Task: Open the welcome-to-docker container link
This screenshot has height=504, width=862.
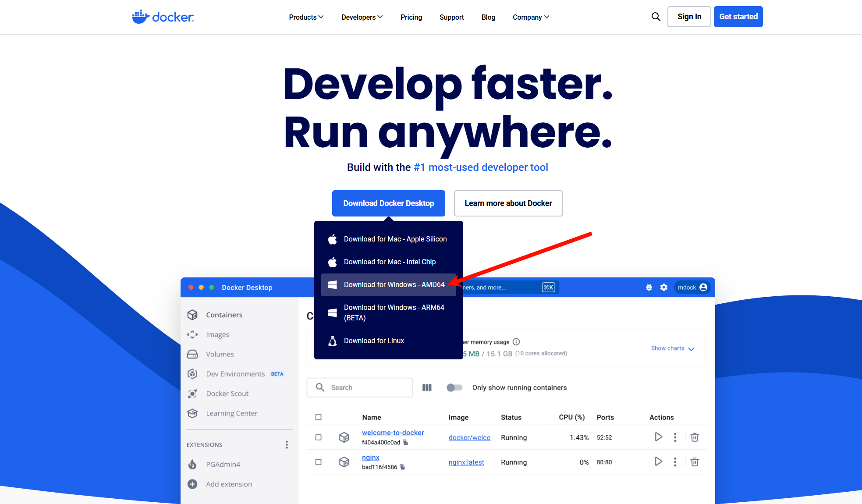Action: (393, 433)
